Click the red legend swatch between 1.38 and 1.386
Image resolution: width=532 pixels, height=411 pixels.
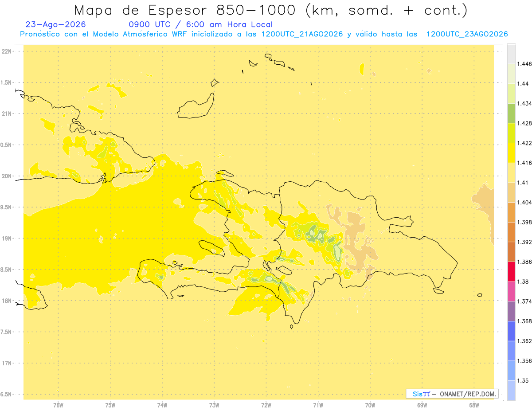(511, 271)
